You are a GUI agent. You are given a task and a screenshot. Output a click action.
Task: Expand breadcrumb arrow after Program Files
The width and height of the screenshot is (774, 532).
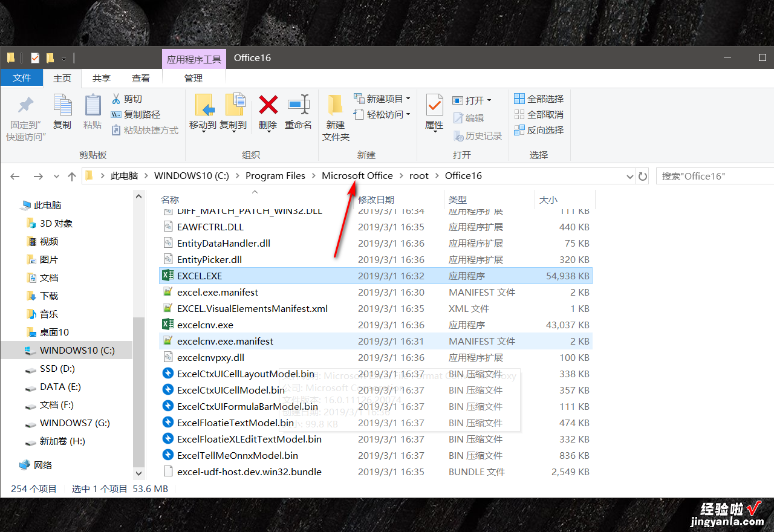pyautogui.click(x=314, y=176)
